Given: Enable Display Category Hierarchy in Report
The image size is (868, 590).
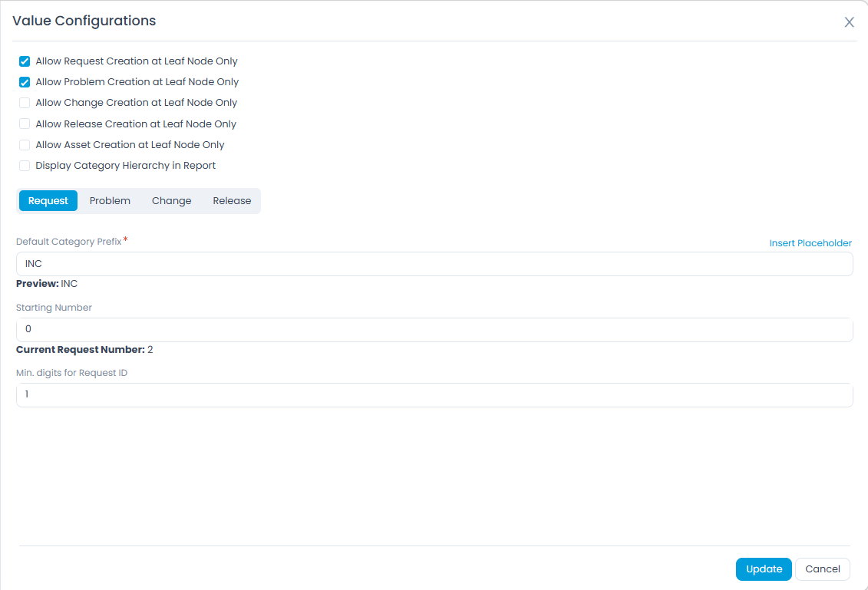Looking at the screenshot, I should click(24, 165).
